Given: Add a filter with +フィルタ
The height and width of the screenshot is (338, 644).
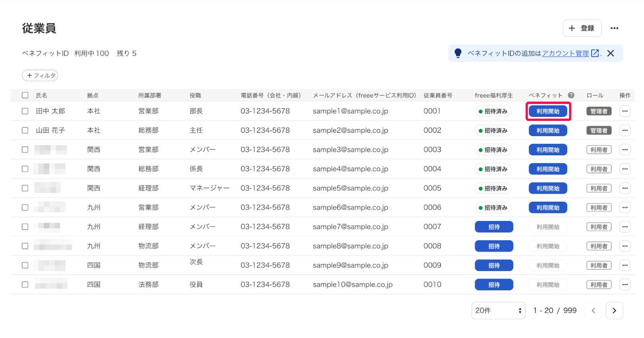Looking at the screenshot, I should (40, 75).
